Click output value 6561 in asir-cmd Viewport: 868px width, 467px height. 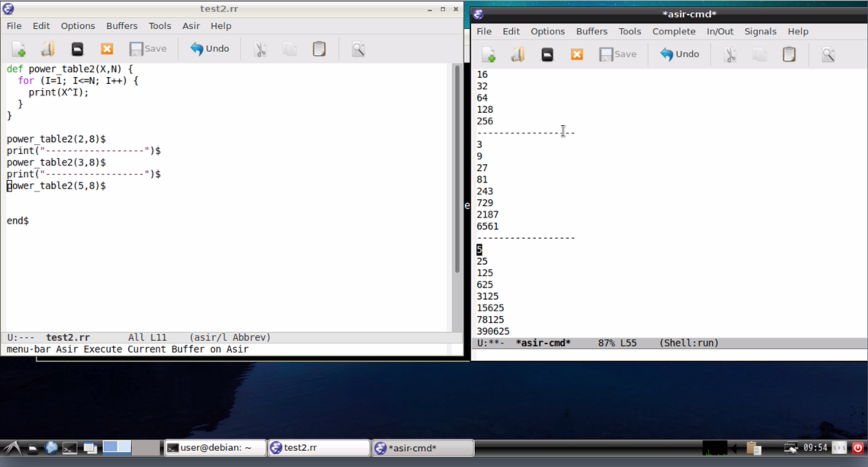pos(487,226)
